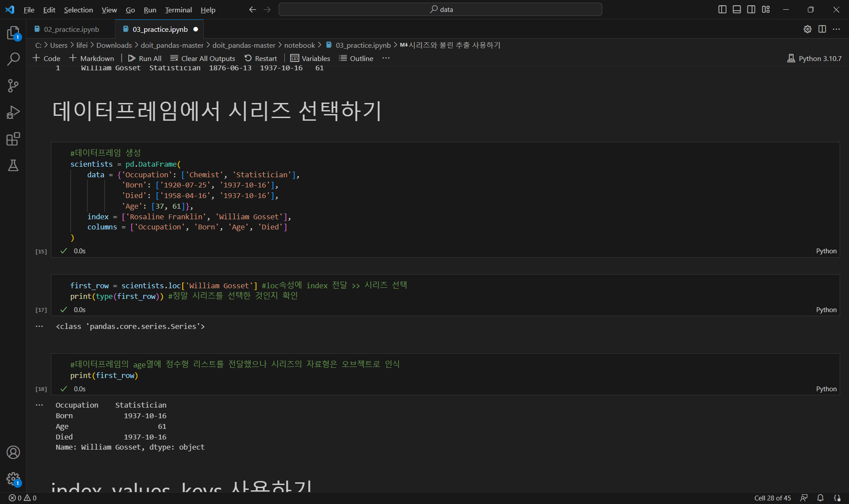This screenshot has width=849, height=504.
Task: Click the Run All button
Action: point(145,58)
